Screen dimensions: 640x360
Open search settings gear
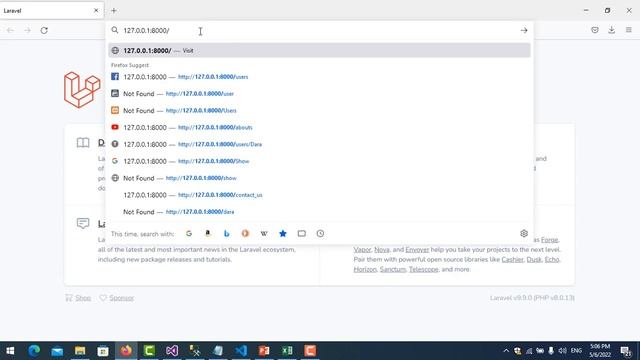[x=524, y=233]
